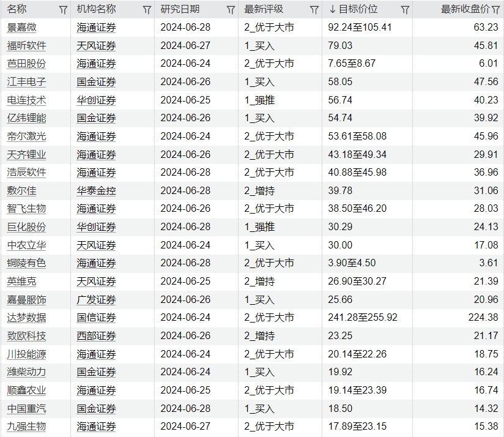This screenshot has width=504, height=437.
Task: Open filter for 机构名称 column
Action: pyautogui.click(x=147, y=10)
